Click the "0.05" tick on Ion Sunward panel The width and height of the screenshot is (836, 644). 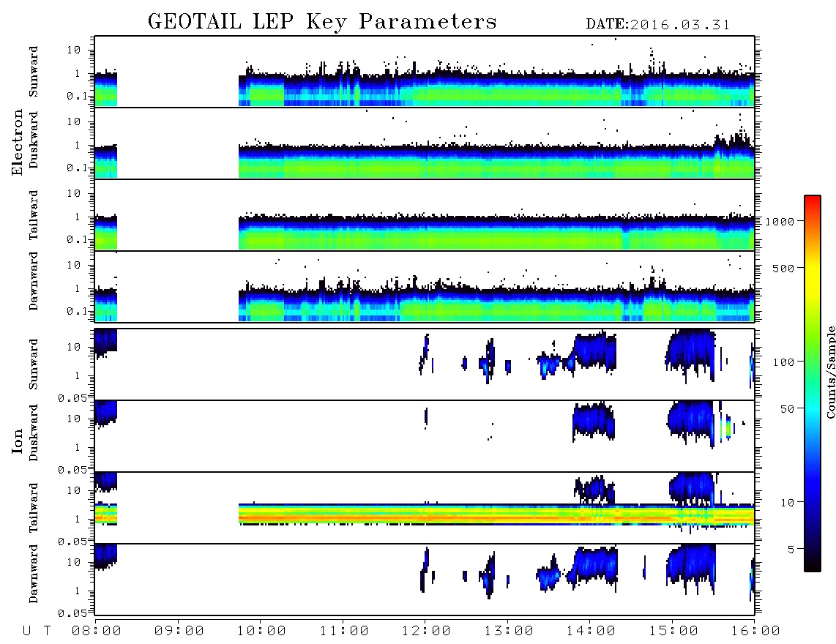[72, 397]
